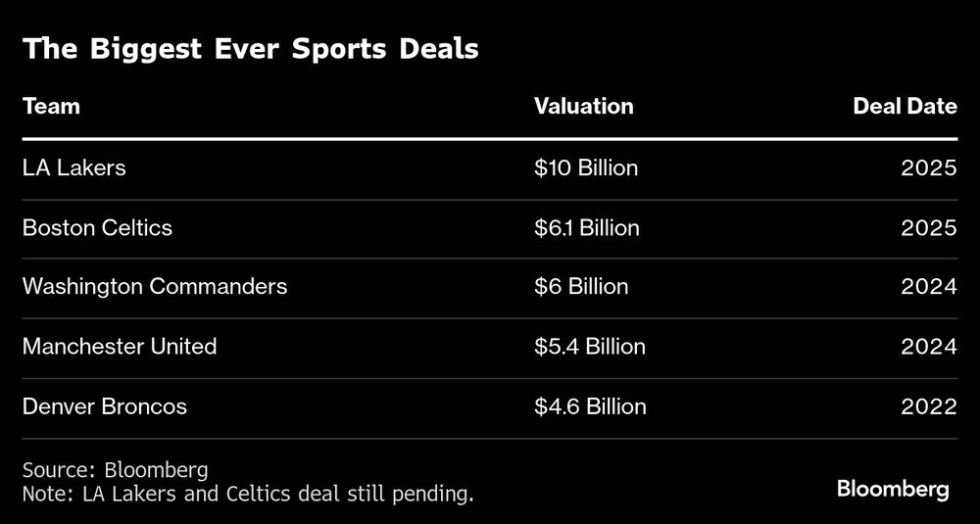Click the $6 Billion valuation cell
The image size is (980, 524).
(581, 286)
